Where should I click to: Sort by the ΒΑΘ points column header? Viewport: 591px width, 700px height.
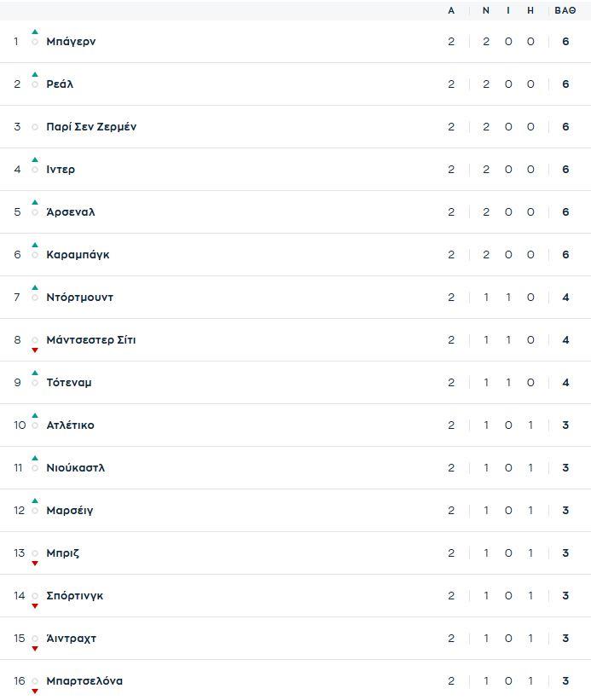(565, 11)
